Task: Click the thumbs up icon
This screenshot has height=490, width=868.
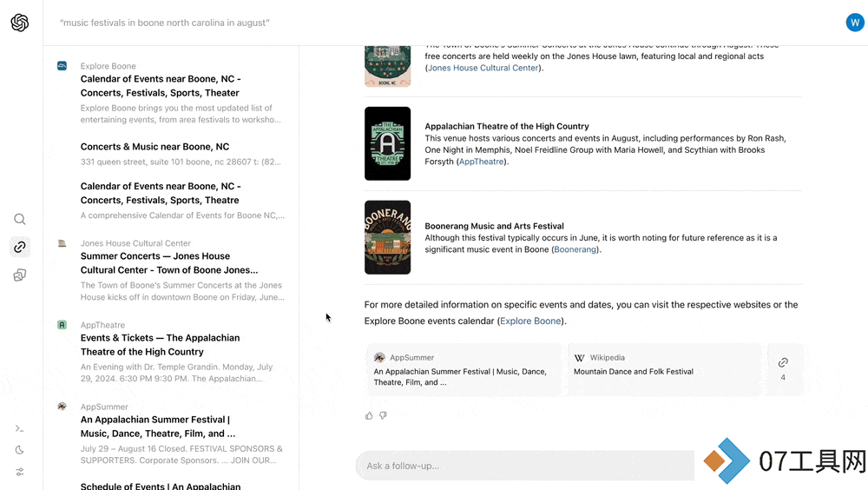Action: [369, 416]
